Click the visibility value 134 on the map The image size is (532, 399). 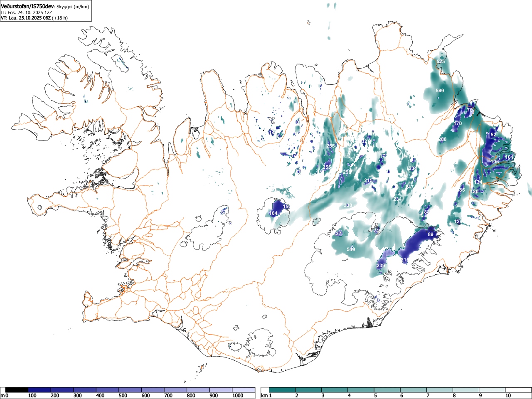[x=478, y=182]
